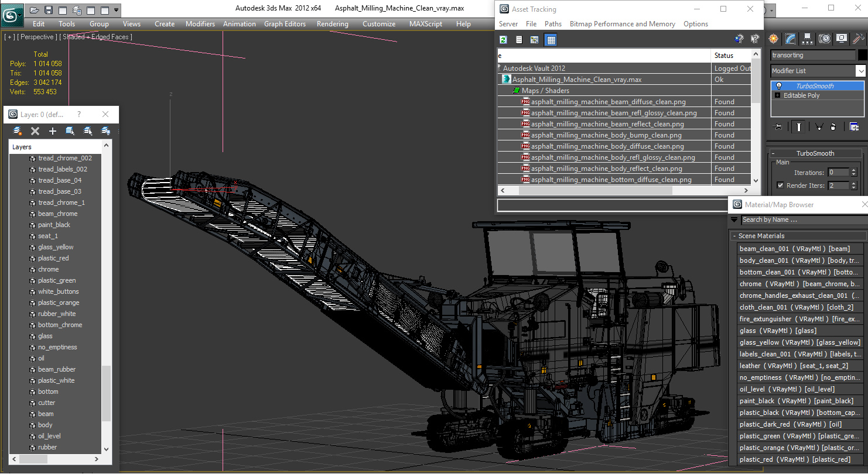Toggle Show End Result icon under the modifier stack
Image resolution: width=868 pixels, height=474 pixels.
[x=797, y=126]
